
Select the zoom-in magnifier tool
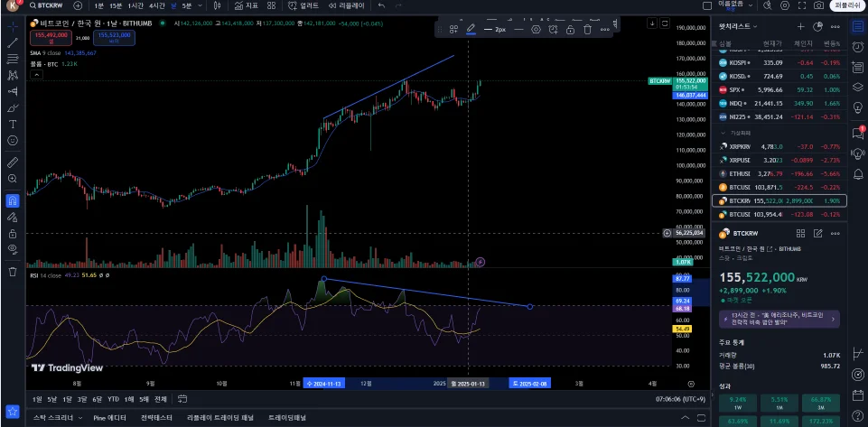pos(13,179)
